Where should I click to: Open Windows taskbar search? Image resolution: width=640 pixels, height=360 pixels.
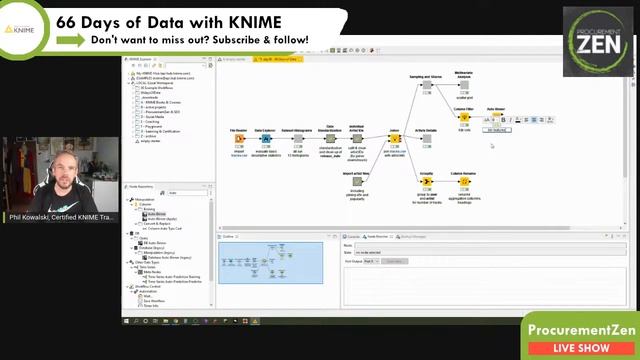(136, 321)
